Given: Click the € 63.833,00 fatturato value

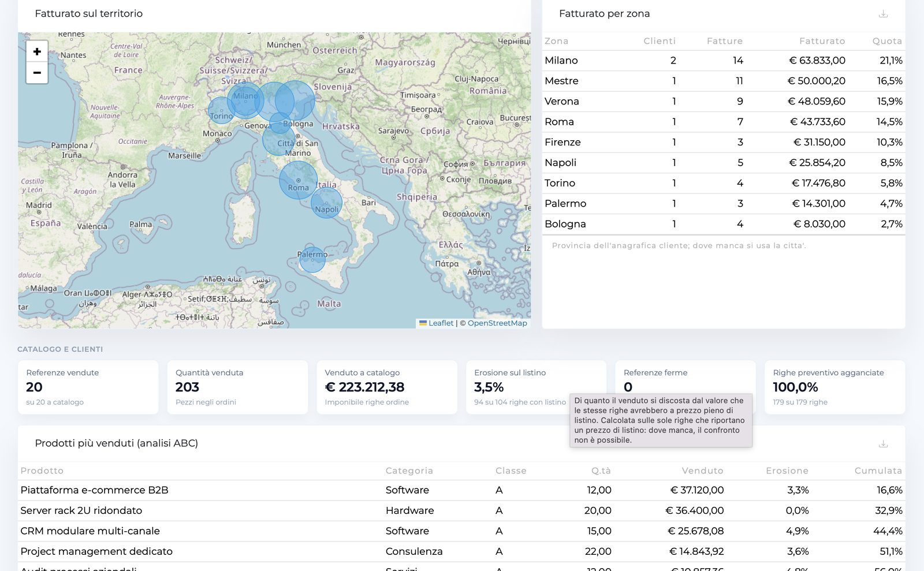Looking at the screenshot, I should tap(817, 61).
